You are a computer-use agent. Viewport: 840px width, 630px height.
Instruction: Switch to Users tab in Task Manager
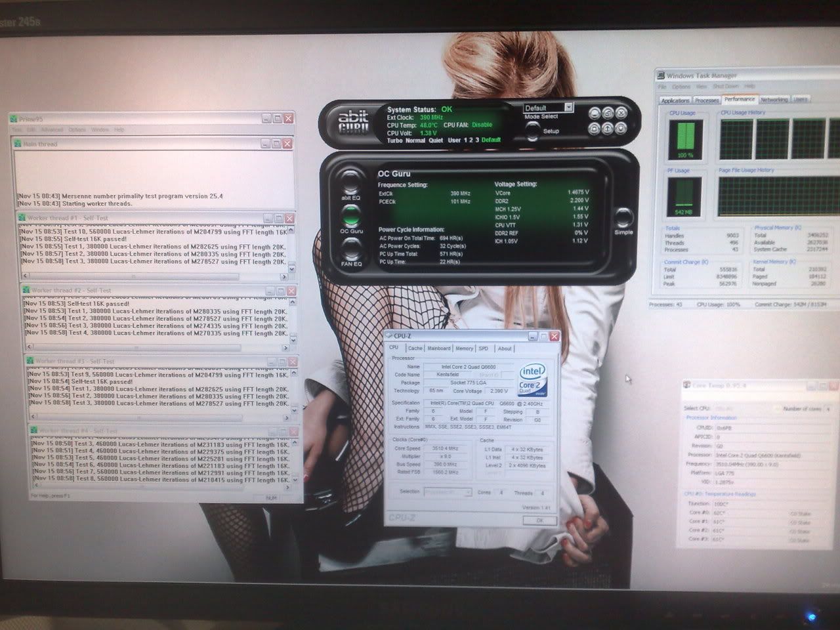click(x=801, y=100)
